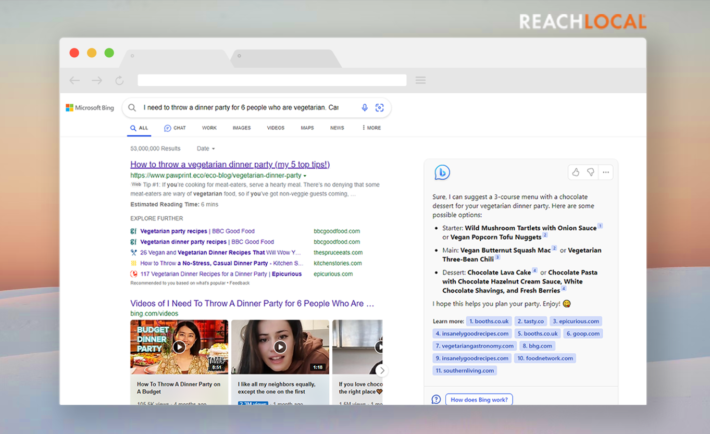Click the How does Bing work button
Image resolution: width=710 pixels, height=434 pixels.
tap(479, 400)
